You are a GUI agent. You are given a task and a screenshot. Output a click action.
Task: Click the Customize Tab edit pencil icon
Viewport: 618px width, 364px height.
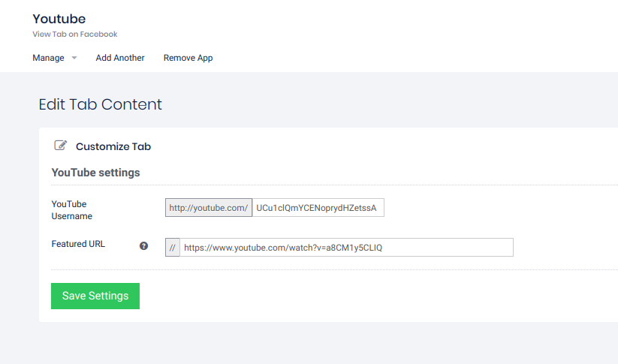tap(61, 146)
